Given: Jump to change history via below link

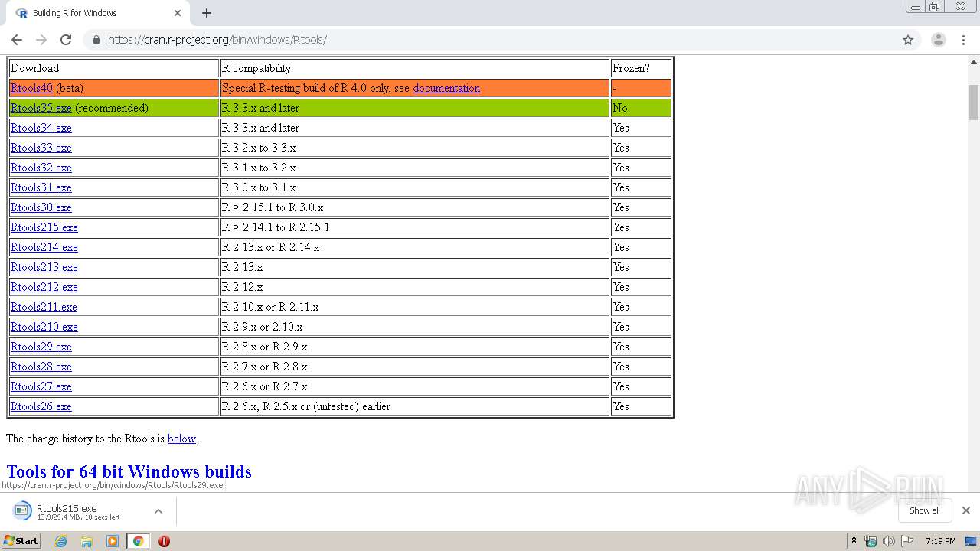Looking at the screenshot, I should (x=181, y=439).
